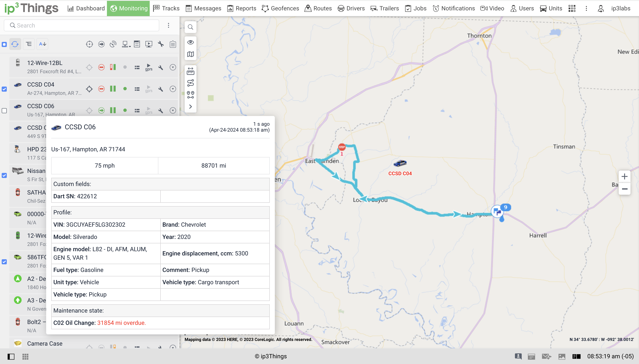Open CCSD C04 row actions dropdown

coord(173,89)
